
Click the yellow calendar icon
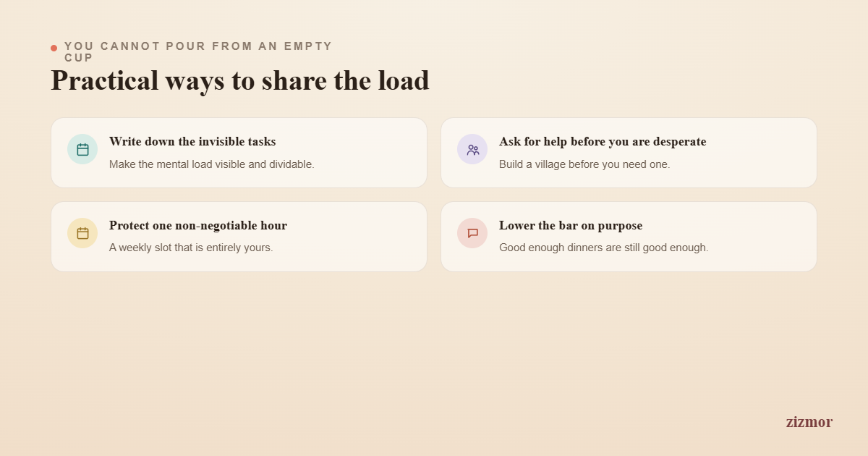(x=82, y=233)
